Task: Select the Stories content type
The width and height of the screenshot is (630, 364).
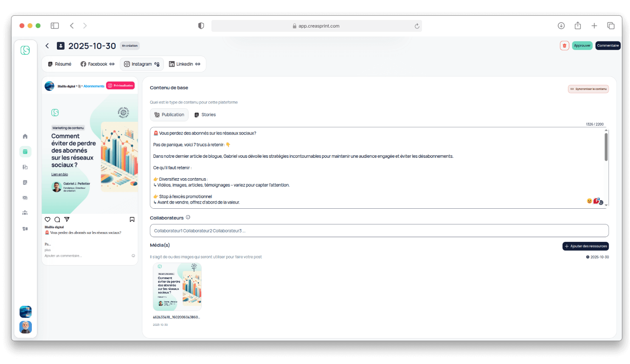Action: click(x=205, y=115)
